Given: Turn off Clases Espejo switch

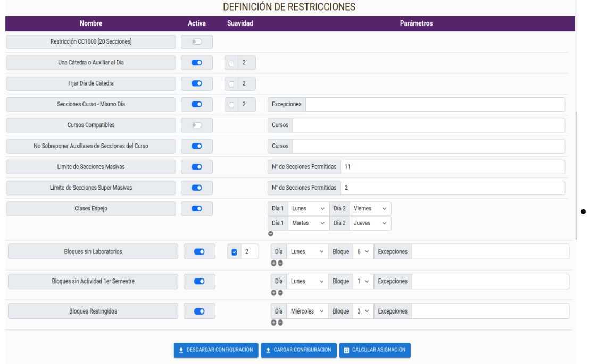Looking at the screenshot, I should 196,209.
